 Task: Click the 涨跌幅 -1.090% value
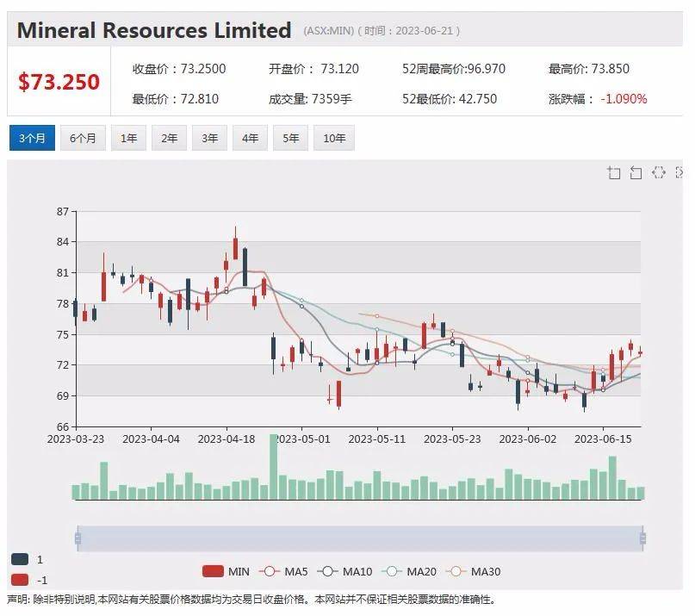tap(598, 98)
